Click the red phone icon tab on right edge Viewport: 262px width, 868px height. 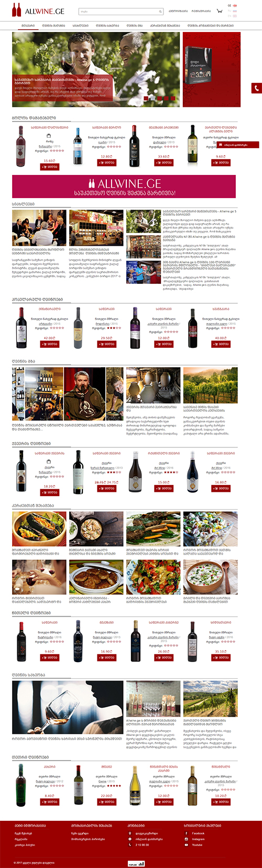[256, 88]
